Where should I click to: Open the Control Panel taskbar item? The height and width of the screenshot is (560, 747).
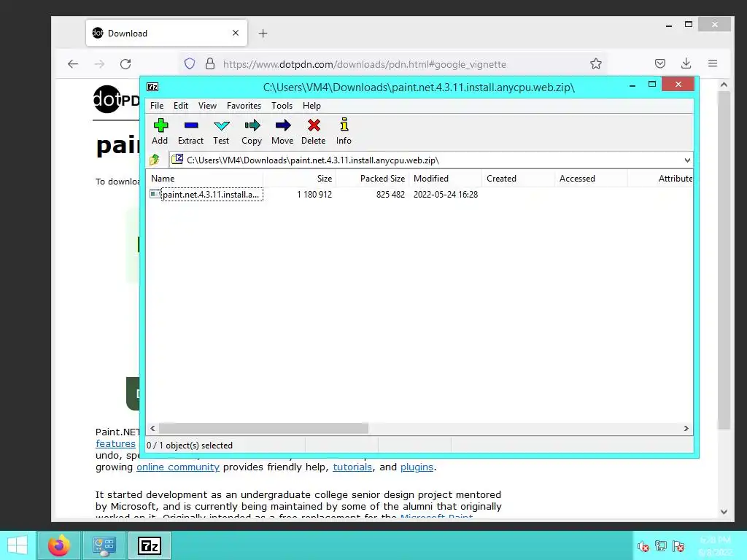[104, 545]
